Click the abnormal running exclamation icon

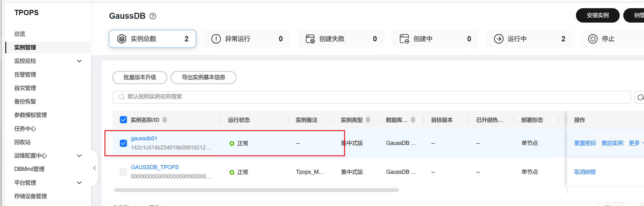(216, 39)
